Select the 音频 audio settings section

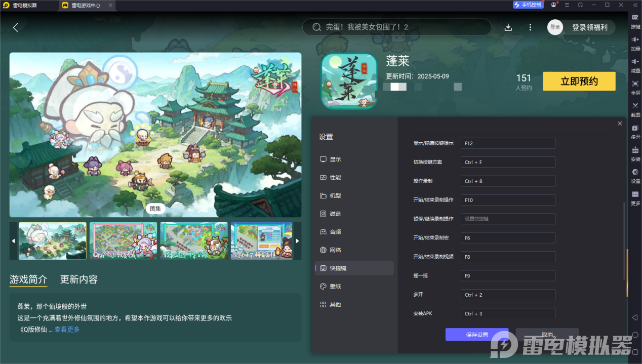pos(336,231)
